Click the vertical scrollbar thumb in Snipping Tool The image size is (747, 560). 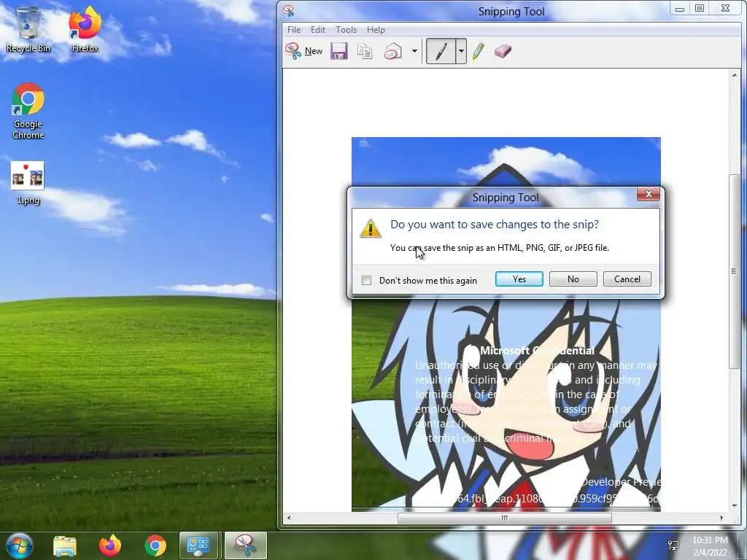734,271
